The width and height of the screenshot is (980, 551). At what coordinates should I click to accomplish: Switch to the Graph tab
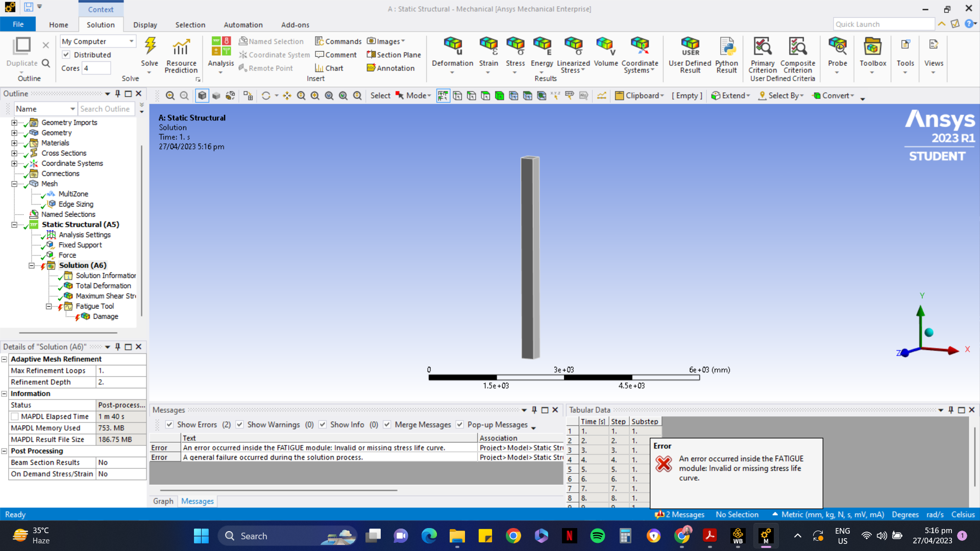[x=163, y=501]
